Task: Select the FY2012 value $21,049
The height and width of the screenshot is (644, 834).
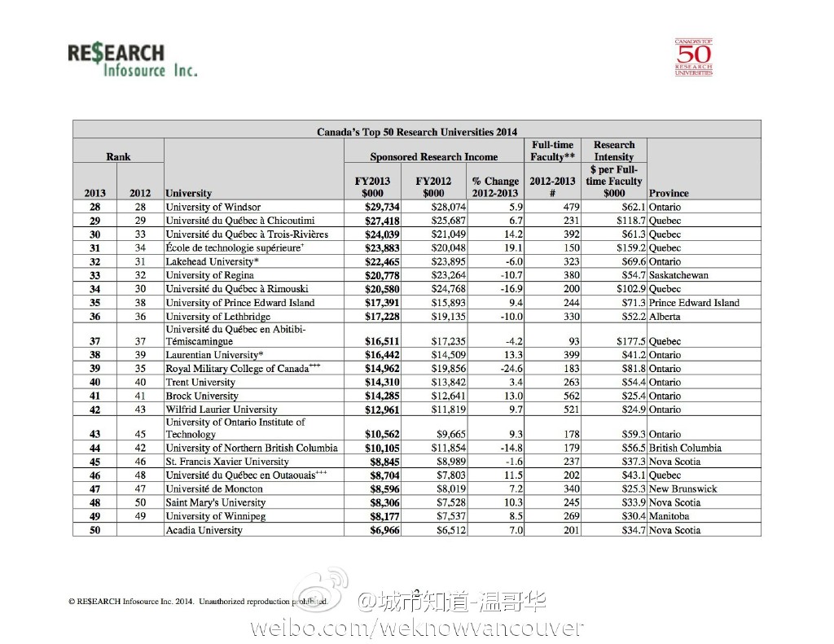Action: point(449,234)
